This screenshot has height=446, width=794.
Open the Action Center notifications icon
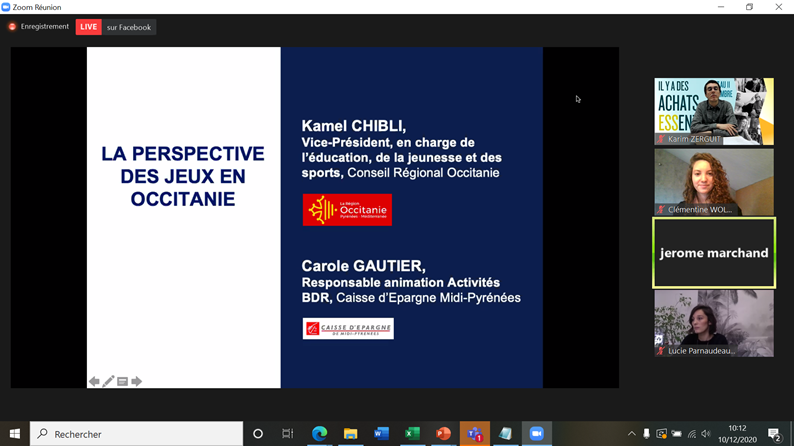click(774, 434)
